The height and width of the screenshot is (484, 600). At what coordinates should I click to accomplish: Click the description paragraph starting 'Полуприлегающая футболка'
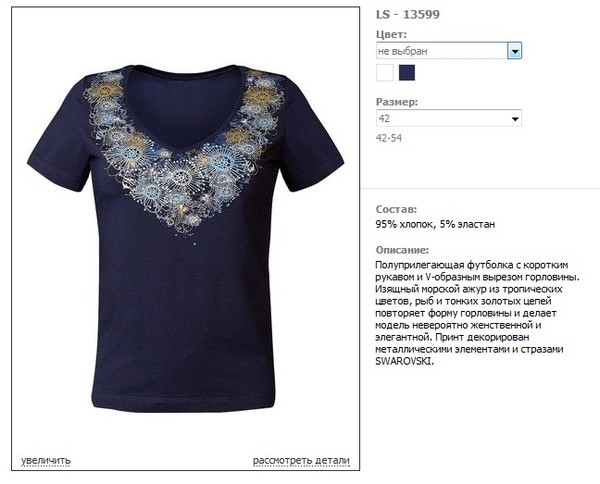point(477,313)
